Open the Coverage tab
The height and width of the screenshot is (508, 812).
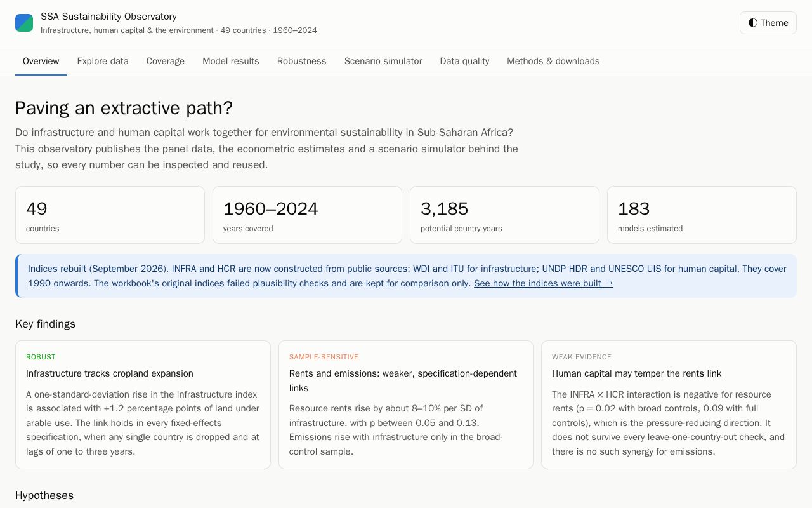166,61
